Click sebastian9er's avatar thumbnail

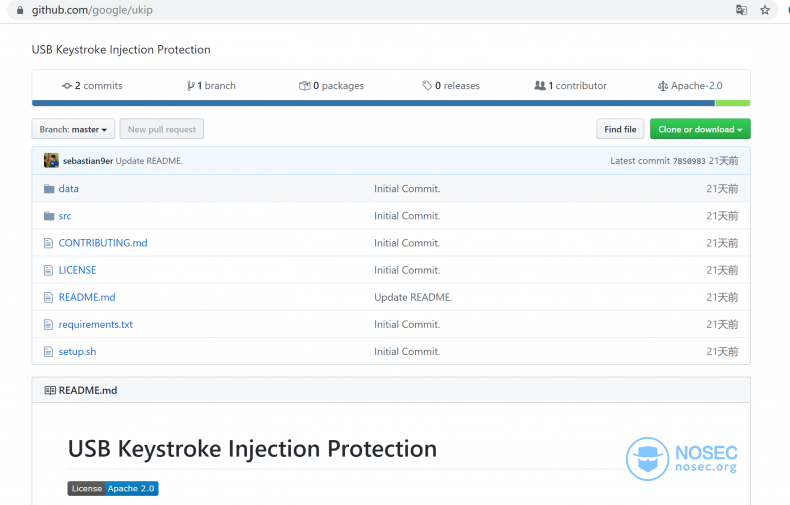point(51,161)
